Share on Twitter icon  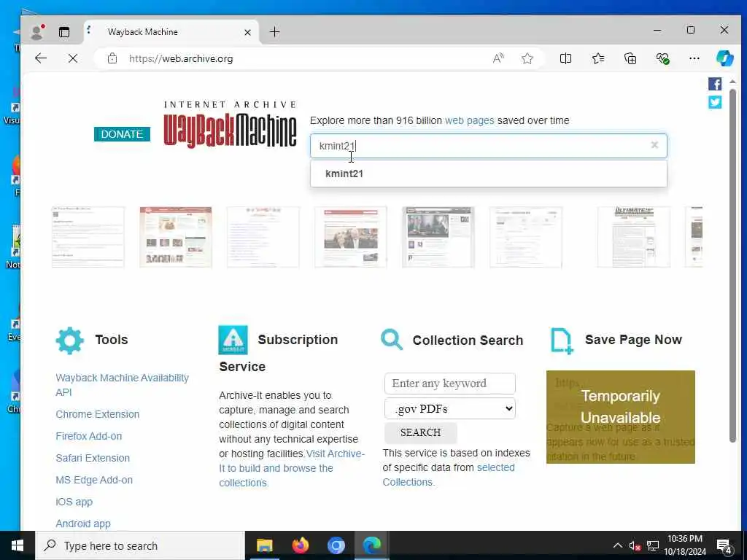(x=715, y=102)
